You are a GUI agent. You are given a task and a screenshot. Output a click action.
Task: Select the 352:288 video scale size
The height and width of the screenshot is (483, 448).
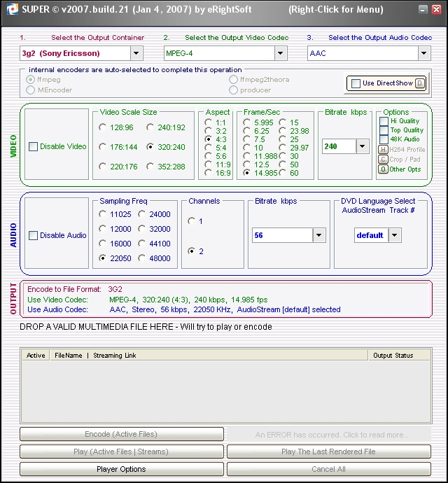(150, 167)
